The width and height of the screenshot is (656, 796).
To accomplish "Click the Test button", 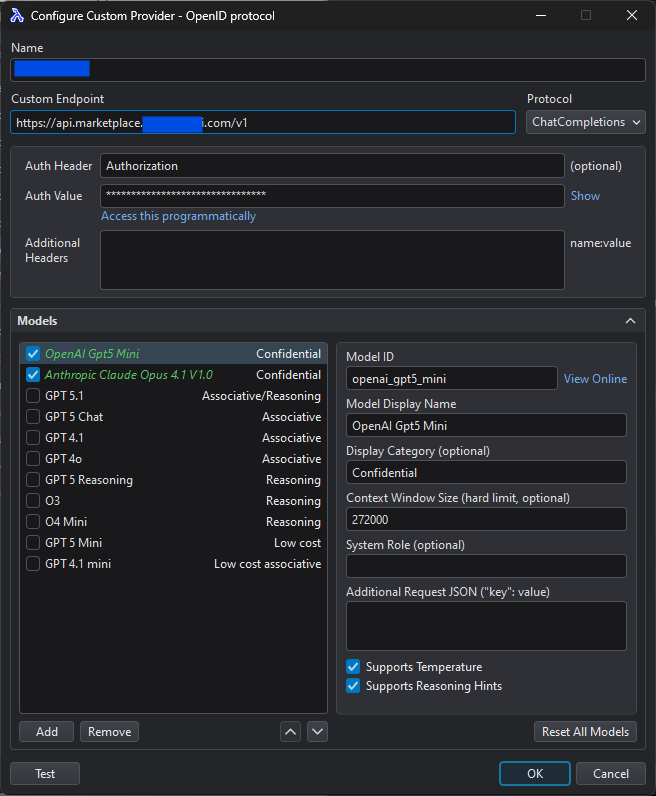I will pos(45,774).
